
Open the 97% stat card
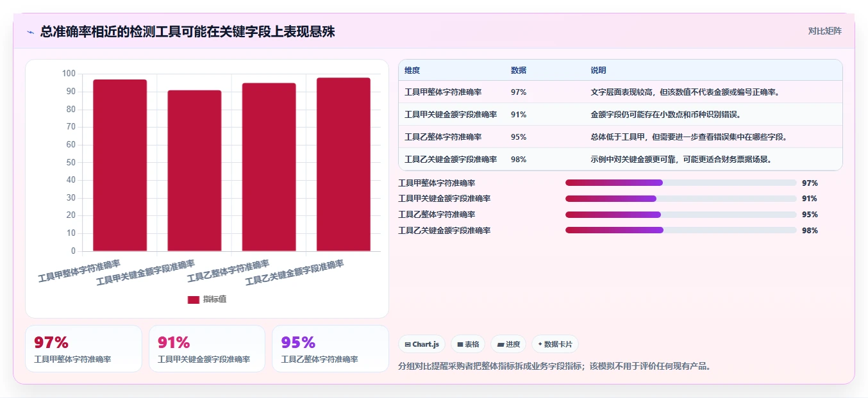point(83,349)
